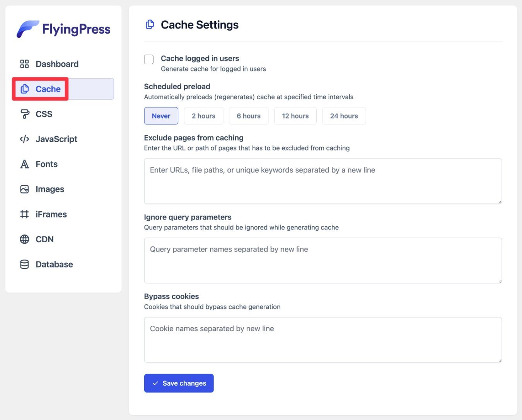
Task: Enable Cache logged in users checkbox
Action: (149, 59)
